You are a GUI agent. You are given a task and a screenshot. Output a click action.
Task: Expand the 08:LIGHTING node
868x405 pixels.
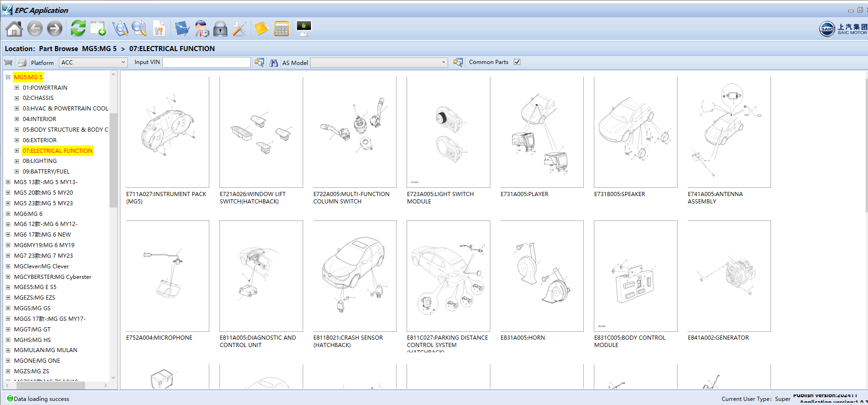click(x=17, y=161)
